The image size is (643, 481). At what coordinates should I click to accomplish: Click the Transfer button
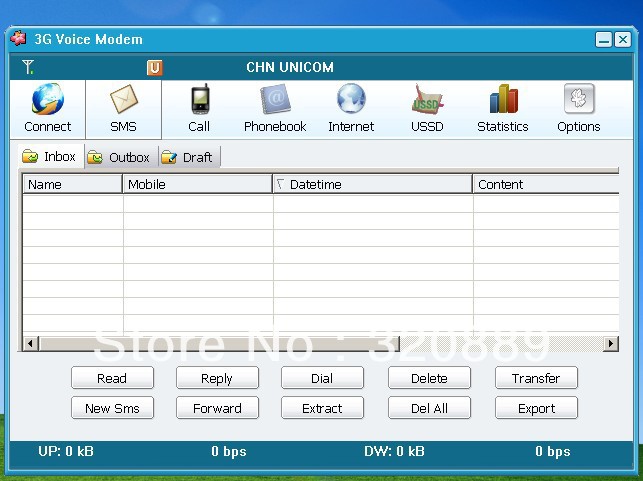(x=536, y=378)
